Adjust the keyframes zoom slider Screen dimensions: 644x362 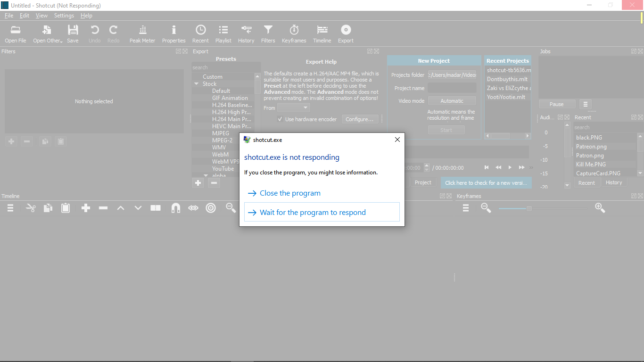coord(529,207)
